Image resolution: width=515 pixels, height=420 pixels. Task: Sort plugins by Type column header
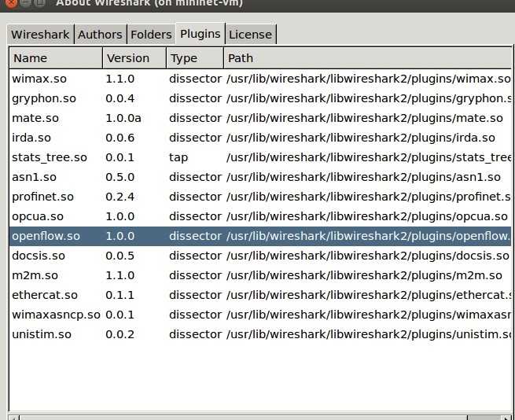coord(195,58)
